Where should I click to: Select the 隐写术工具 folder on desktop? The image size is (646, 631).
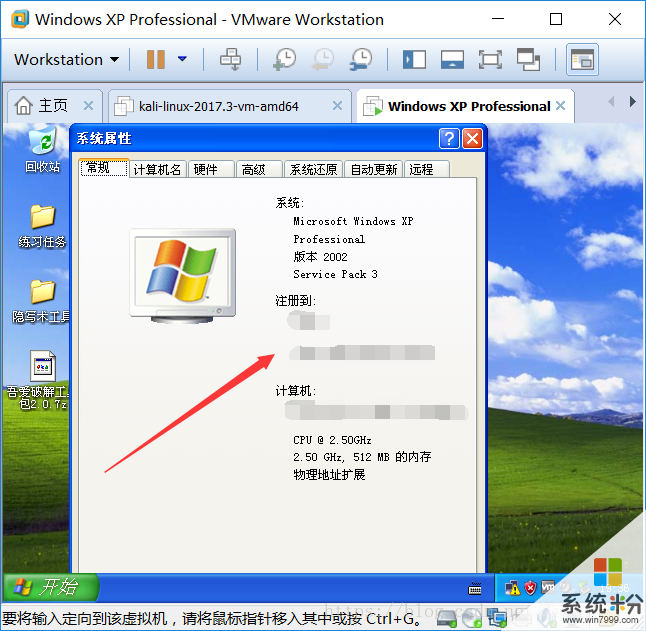point(41,301)
